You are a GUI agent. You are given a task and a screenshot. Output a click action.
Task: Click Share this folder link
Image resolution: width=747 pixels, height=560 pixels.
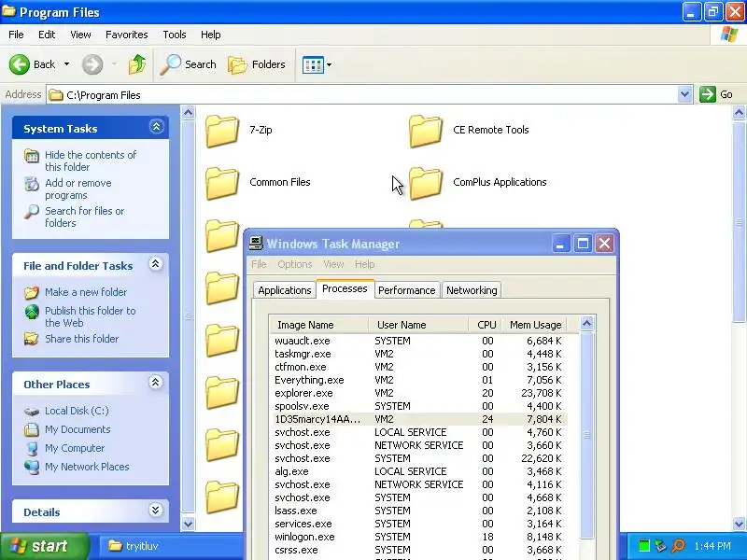81,339
